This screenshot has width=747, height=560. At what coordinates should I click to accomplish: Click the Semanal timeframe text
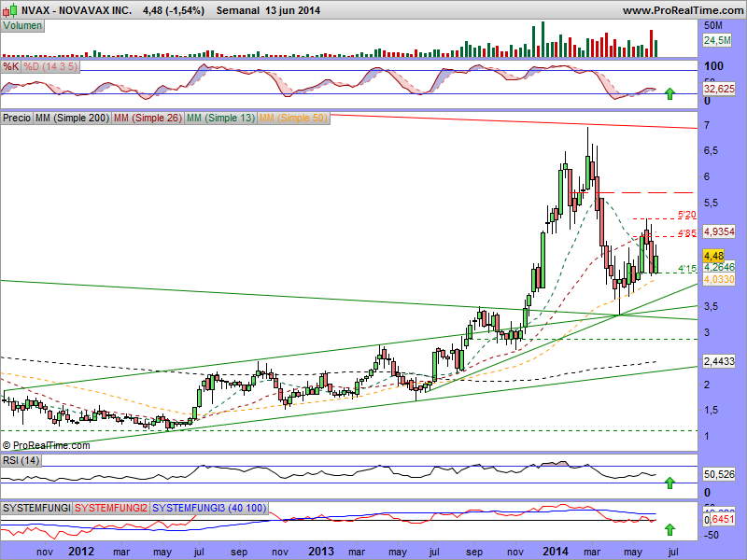click(238, 10)
